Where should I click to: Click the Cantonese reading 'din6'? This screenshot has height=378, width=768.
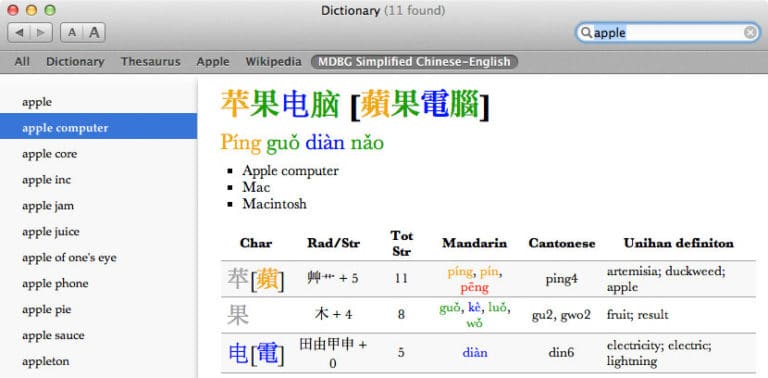(x=561, y=353)
